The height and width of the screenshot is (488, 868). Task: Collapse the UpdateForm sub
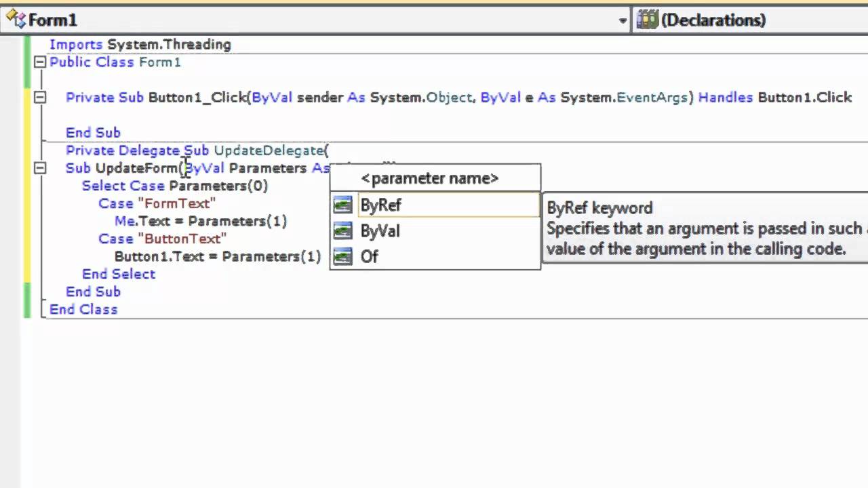[x=40, y=167]
